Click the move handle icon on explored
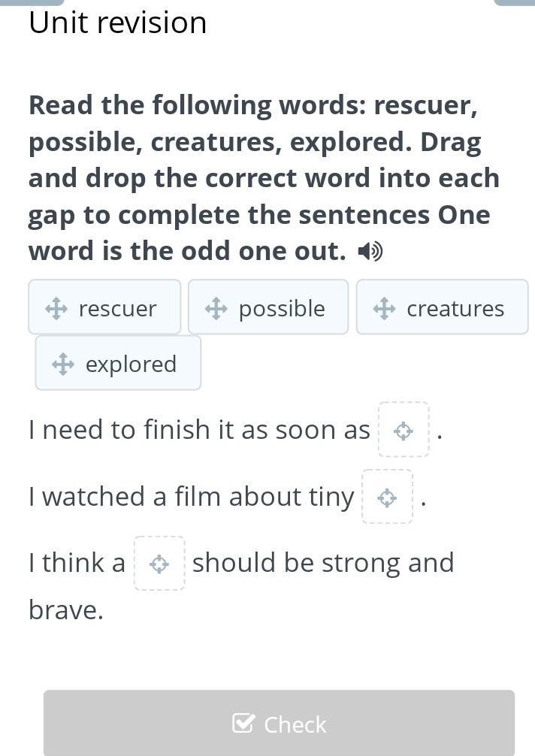The image size is (535, 756). pos(63,364)
